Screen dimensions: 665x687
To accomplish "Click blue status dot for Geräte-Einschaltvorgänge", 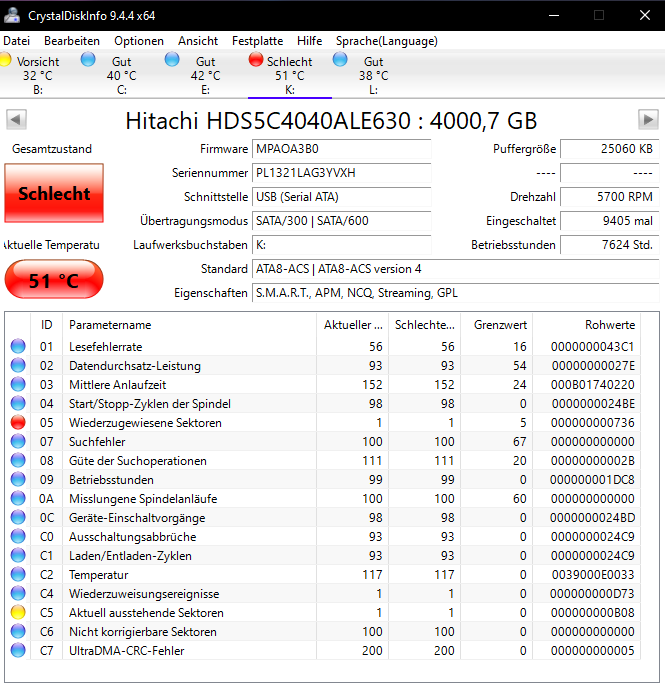I will (x=18, y=517).
